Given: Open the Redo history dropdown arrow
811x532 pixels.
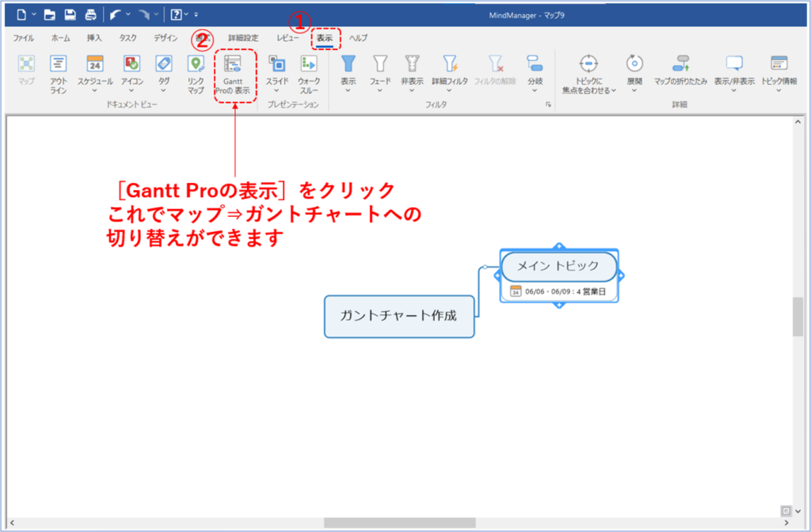Looking at the screenshot, I should 156,14.
